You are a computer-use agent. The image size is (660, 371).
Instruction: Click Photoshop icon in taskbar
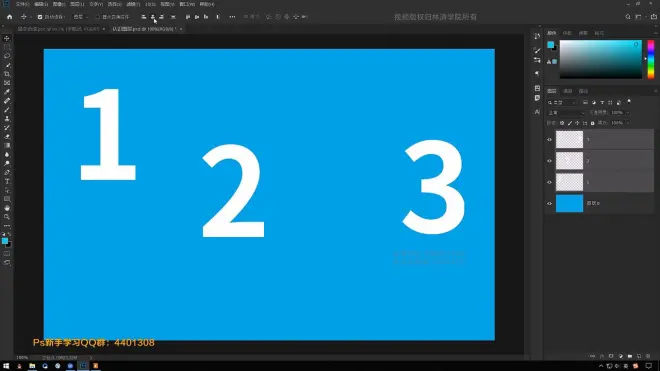point(83,366)
